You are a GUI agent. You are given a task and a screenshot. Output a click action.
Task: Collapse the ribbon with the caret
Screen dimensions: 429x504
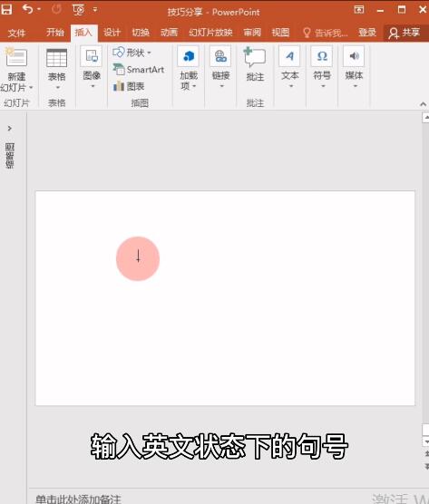423,104
